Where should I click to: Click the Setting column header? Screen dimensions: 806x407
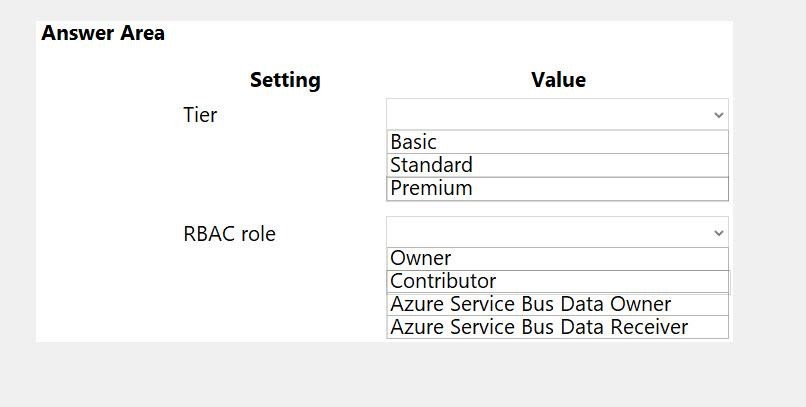(285, 80)
